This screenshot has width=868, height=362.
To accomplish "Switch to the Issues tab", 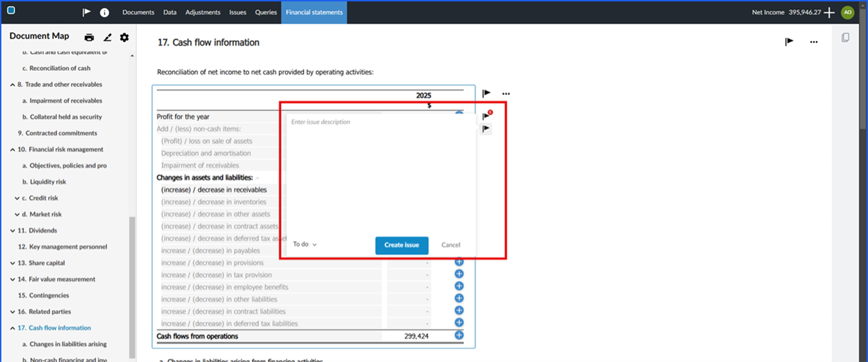I will [238, 12].
